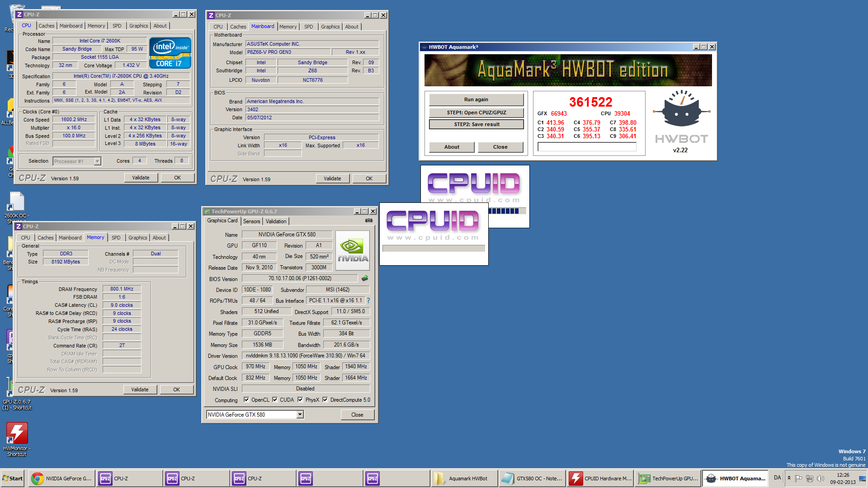868x488 pixels.
Task: Click Close button in GPU-Z
Action: [357, 415]
